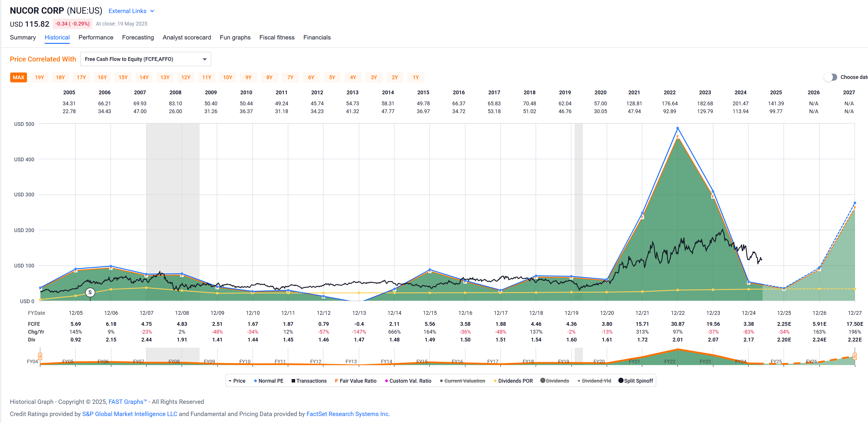Open the FAST Graphs copyright link
This screenshot has width=868, height=423.
point(128,402)
